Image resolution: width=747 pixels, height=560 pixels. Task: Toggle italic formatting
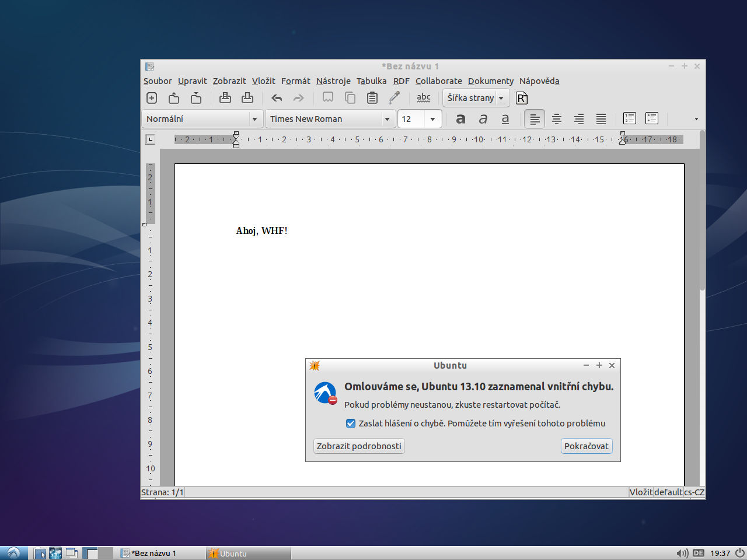coord(483,119)
